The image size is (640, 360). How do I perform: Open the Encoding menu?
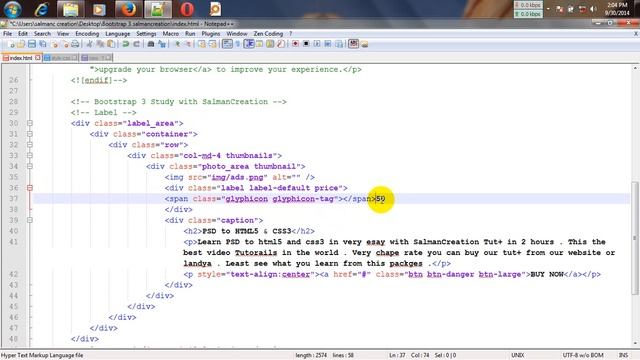pyautogui.click(x=87, y=33)
